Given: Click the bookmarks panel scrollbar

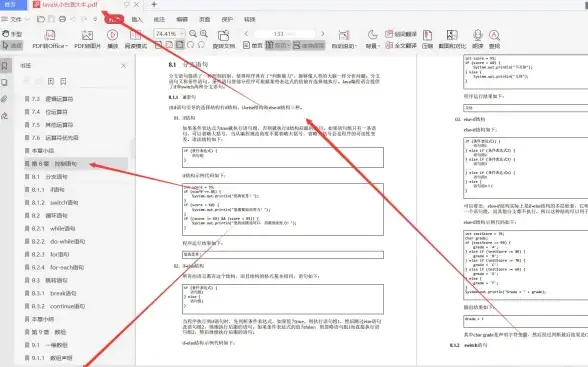Looking at the screenshot, I should pos(132,149).
